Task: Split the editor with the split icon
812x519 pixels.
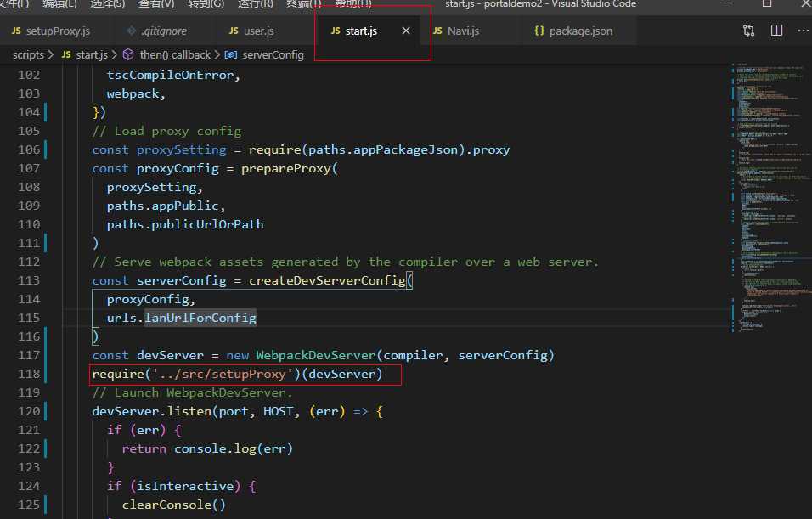Action: pos(776,31)
